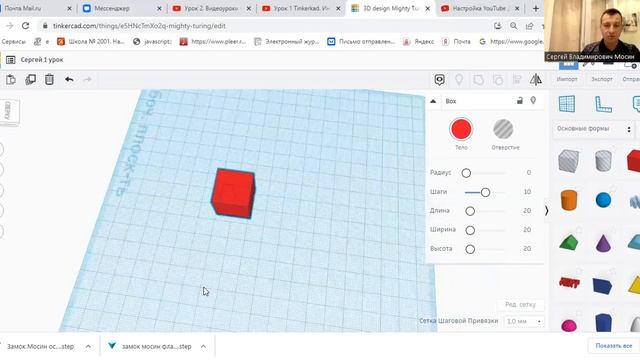Open Электронный журнал bookmark
Screen dimensions: 640x360
tap(286, 42)
